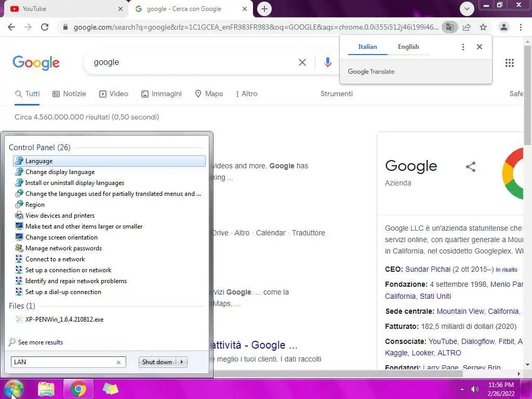
Task: Select the Notizie search filter
Action: click(x=69, y=94)
